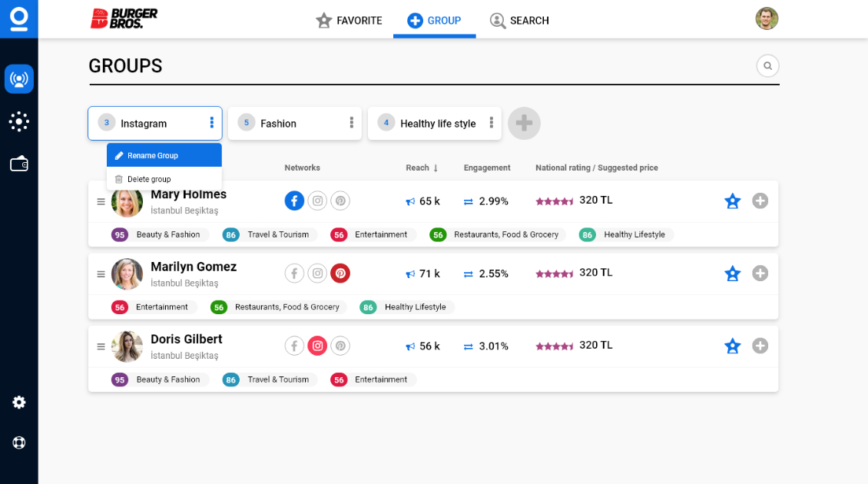This screenshot has height=484, width=868.
Task: Toggle favorite star for Marilyn Gomez
Action: point(733,273)
